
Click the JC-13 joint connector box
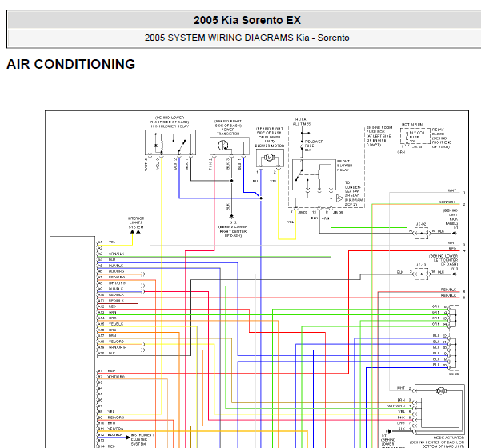coord(421,274)
